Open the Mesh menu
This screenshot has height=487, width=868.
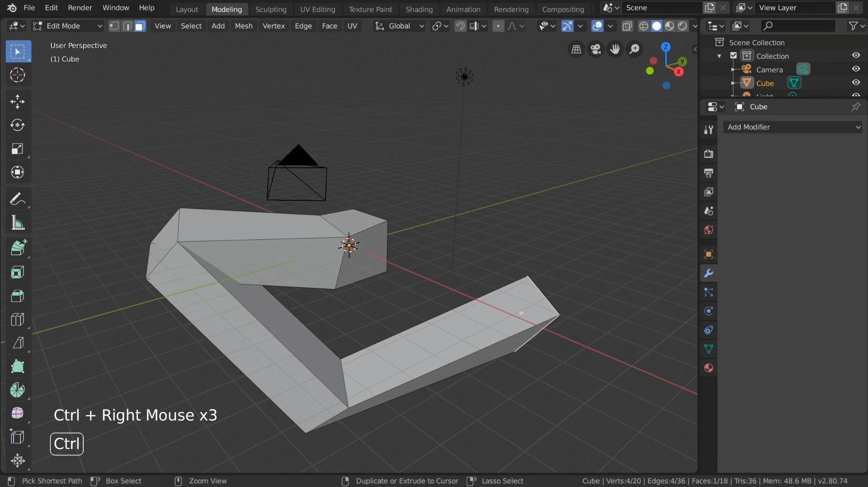[x=243, y=26]
